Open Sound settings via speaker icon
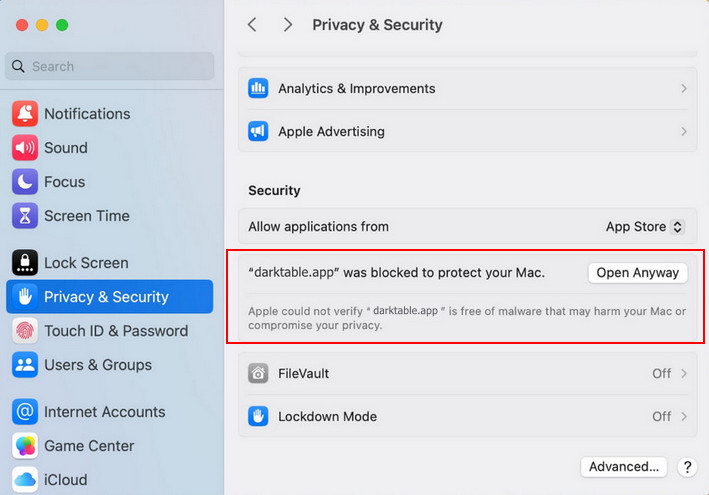 25,148
